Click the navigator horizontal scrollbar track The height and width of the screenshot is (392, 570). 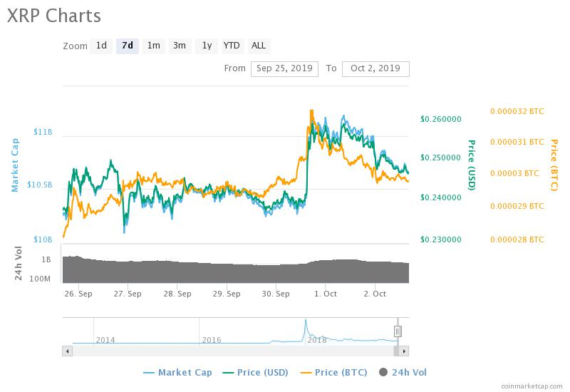pos(233,351)
